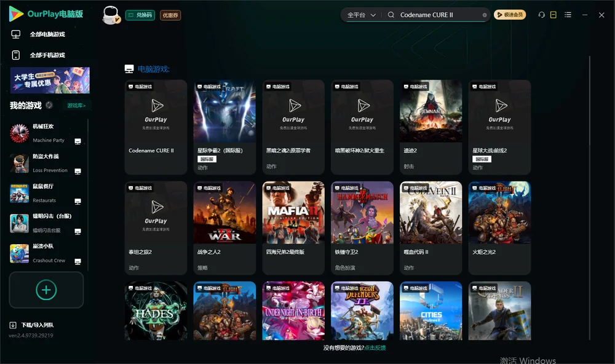Click the yellow mini-window mode icon
615x364 pixels.
553,15
